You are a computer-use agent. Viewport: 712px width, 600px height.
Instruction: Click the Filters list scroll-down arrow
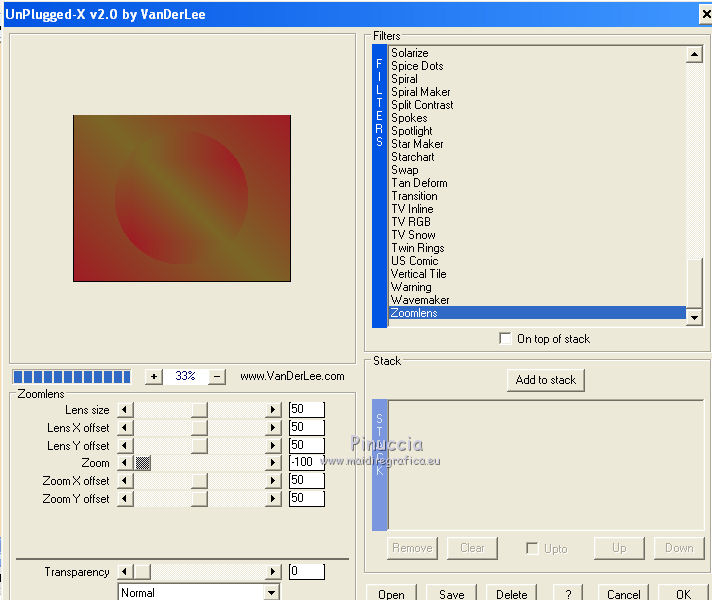(x=694, y=317)
